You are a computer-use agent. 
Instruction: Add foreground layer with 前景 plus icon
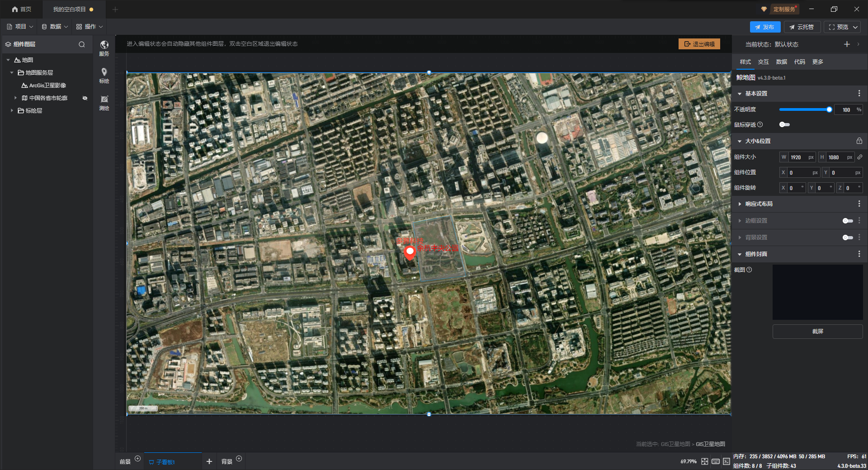click(x=137, y=458)
